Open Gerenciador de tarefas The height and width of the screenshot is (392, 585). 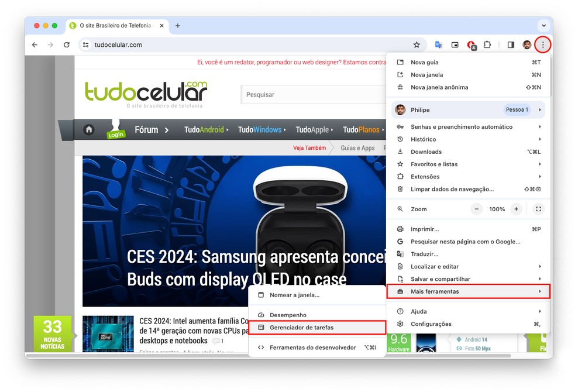tap(316, 328)
